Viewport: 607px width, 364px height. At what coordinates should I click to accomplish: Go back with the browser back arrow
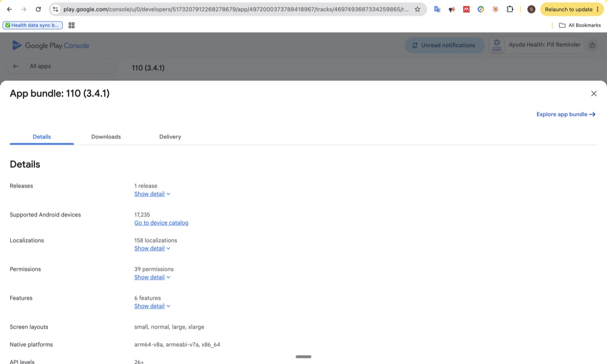tap(9, 9)
